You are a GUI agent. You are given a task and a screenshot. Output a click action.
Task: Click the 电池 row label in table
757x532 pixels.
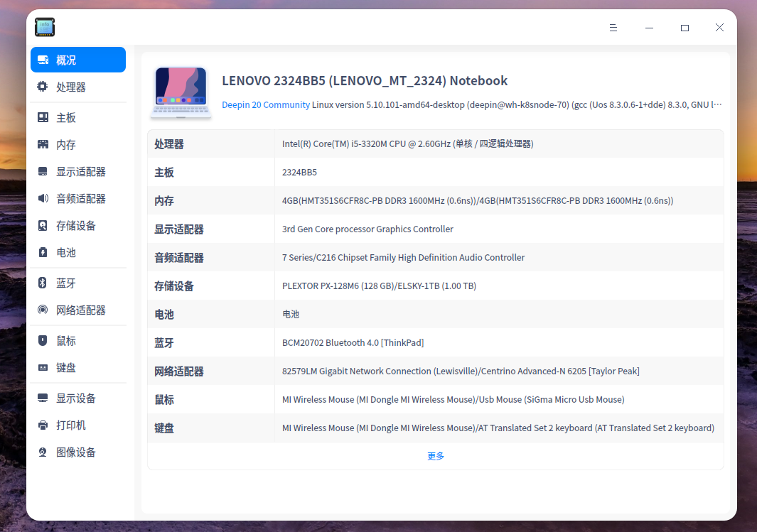coord(164,315)
